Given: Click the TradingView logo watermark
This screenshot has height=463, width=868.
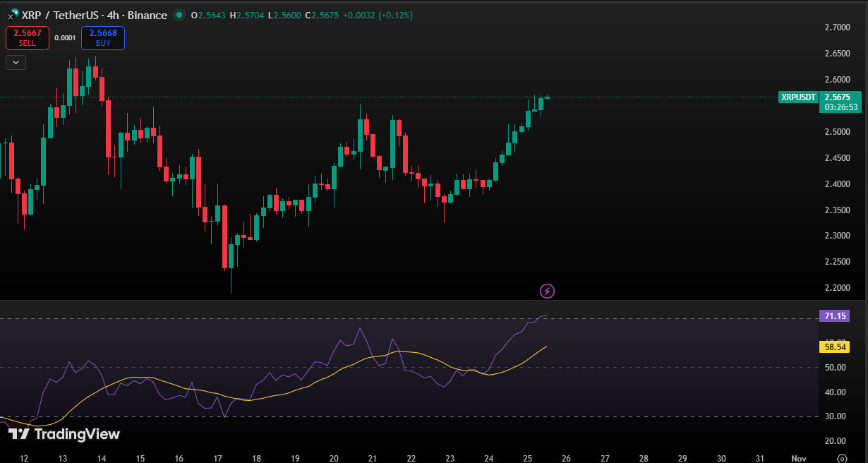Looking at the screenshot, I should pyautogui.click(x=64, y=434).
